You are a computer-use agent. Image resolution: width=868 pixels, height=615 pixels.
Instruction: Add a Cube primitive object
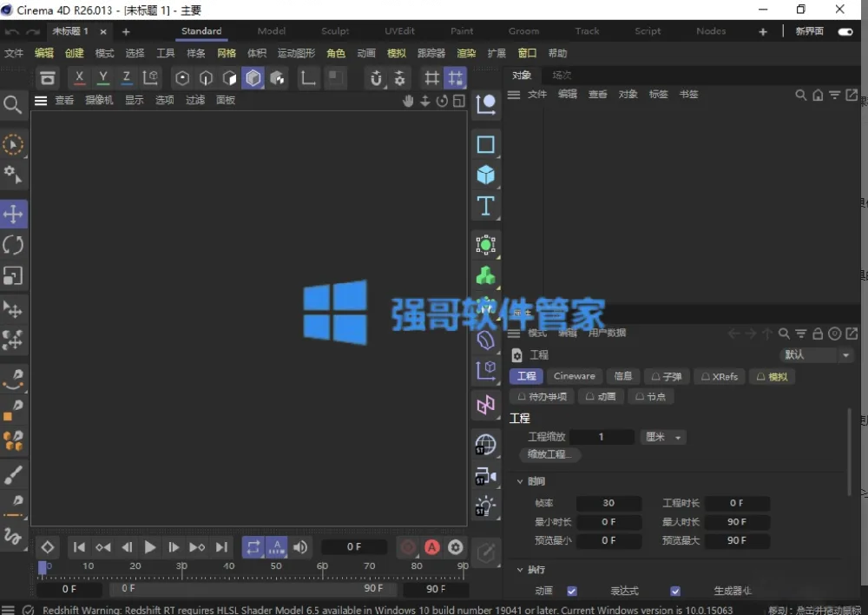485,175
